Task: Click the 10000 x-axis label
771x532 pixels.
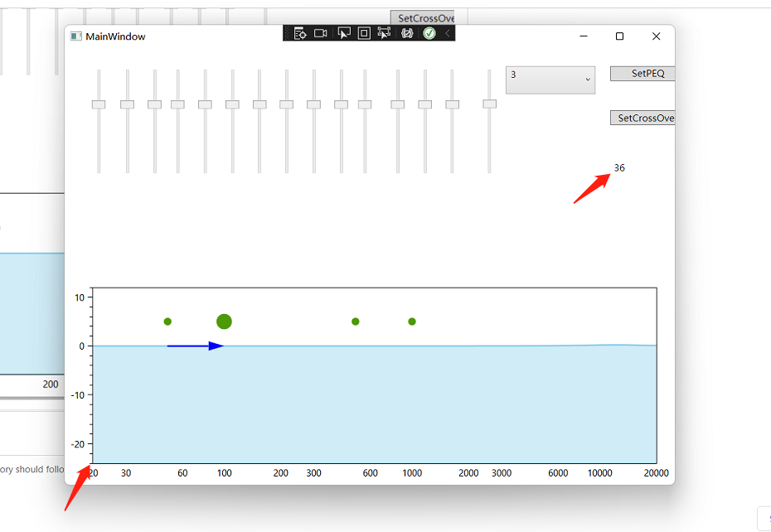Action: (600, 473)
